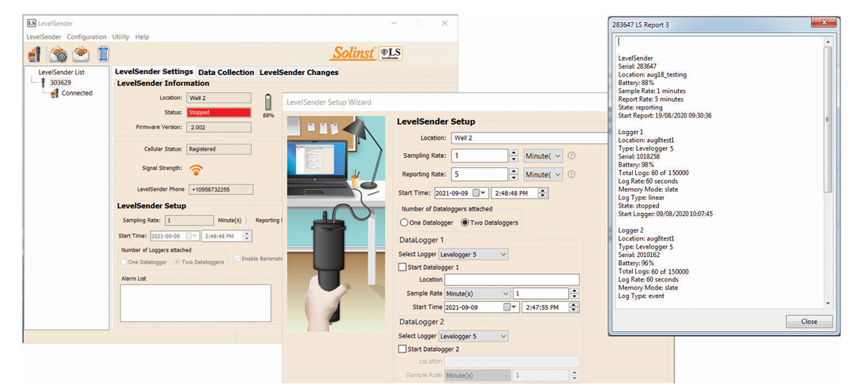This screenshot has height=392, width=868.
Task: Click the icon beside Connected in the tree
Action: [54, 94]
